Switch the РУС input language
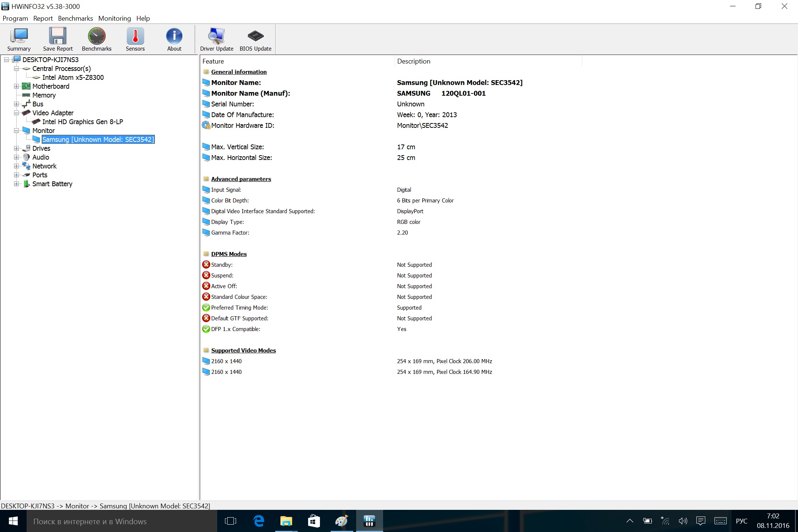The image size is (798, 532). 741,521
